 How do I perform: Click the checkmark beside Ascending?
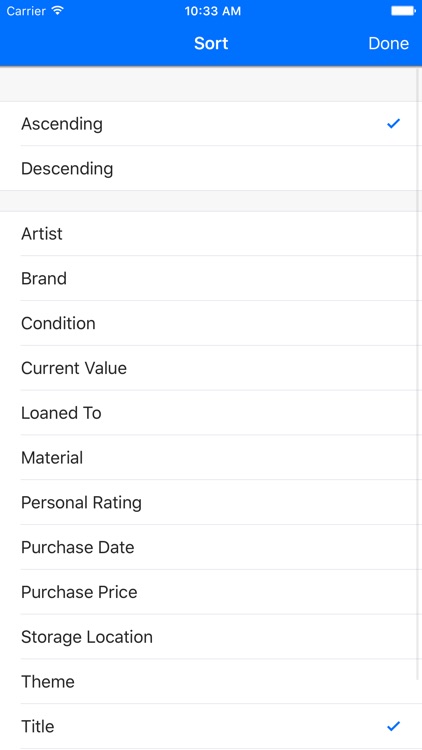coord(393,124)
